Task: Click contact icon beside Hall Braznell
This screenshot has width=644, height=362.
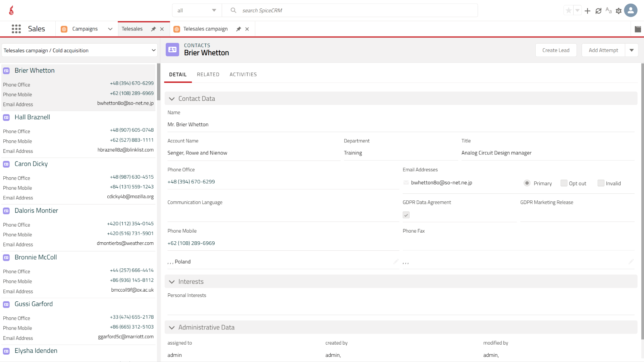Action: (x=6, y=117)
